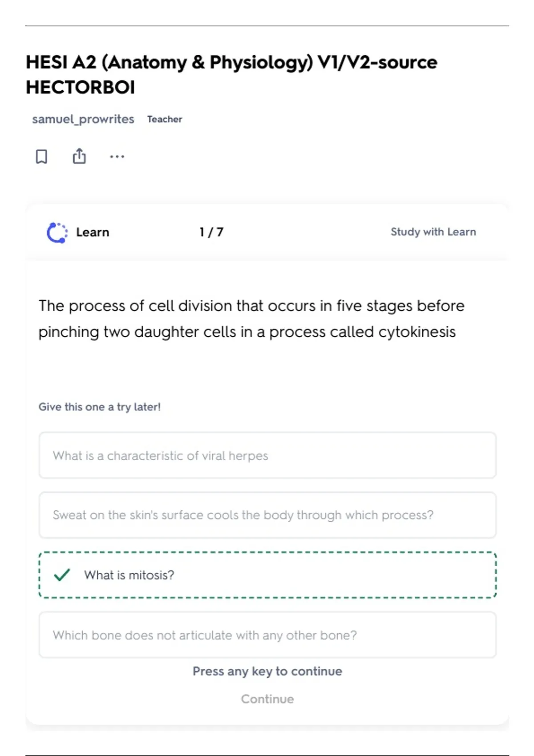Select answer about bone that doesn't articulate
The width and height of the screenshot is (534, 756).
click(x=267, y=635)
